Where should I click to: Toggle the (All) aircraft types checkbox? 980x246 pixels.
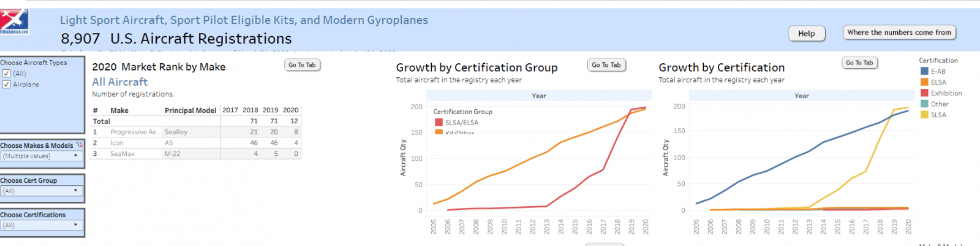pos(6,74)
